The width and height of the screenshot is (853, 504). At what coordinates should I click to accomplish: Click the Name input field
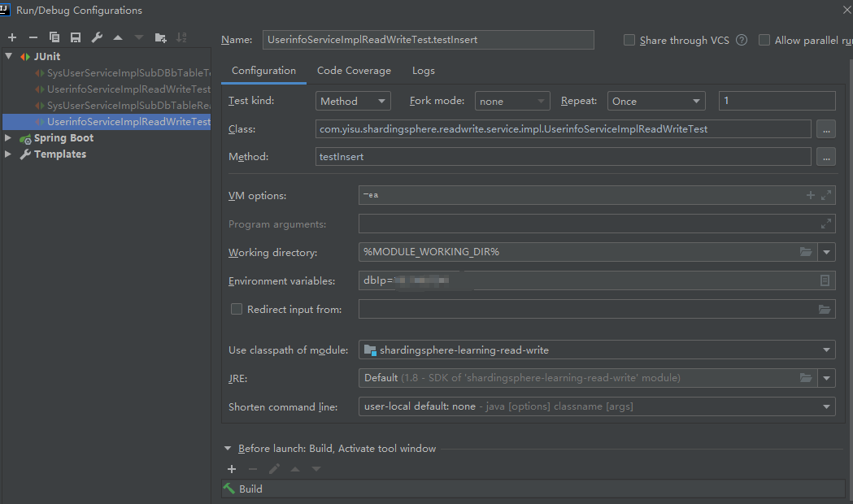coord(428,40)
